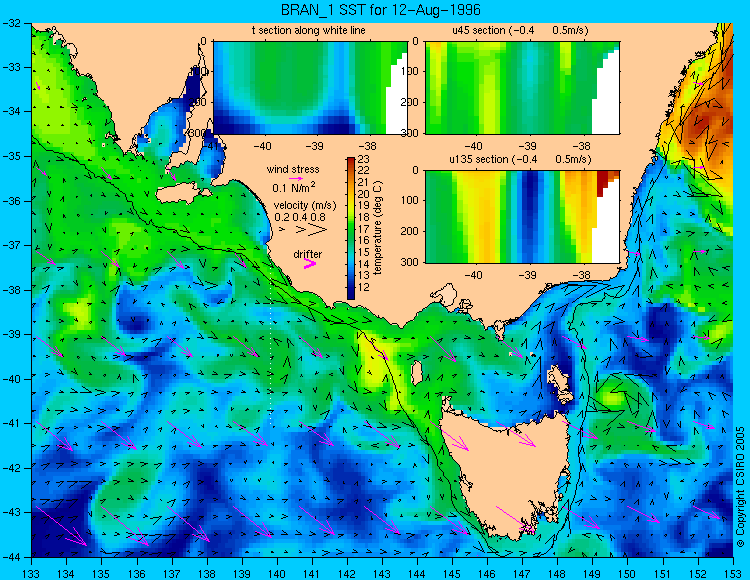The image size is (750, 580).
Task: Click the "velocity (m/s)" legend label
Action: [x=305, y=205]
